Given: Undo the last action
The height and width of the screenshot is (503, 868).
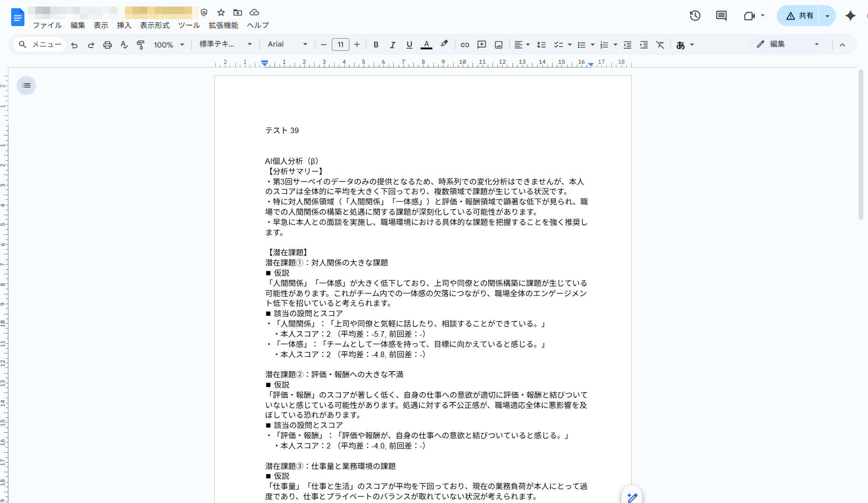Looking at the screenshot, I should click(x=74, y=45).
